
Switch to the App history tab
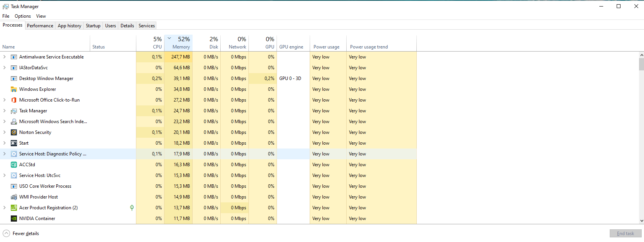click(x=69, y=26)
